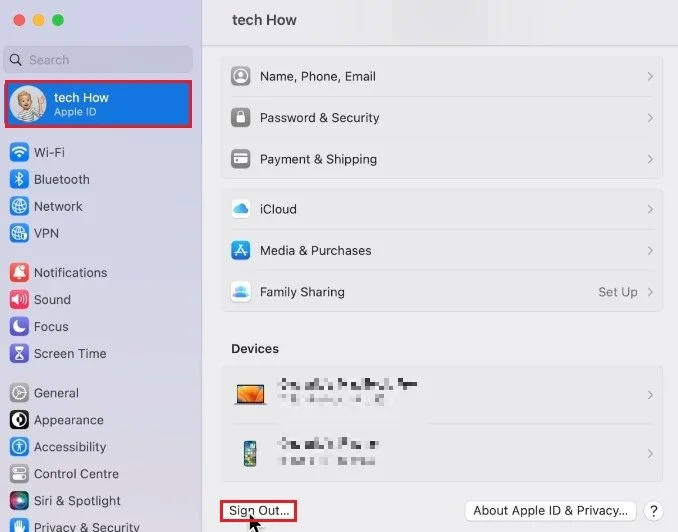Click the Password & Security label

pos(320,118)
